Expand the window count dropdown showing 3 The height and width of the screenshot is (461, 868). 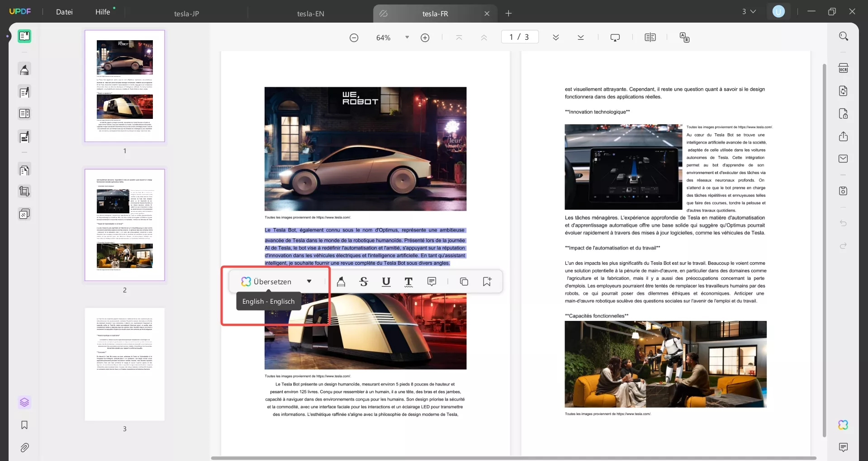[x=749, y=12]
